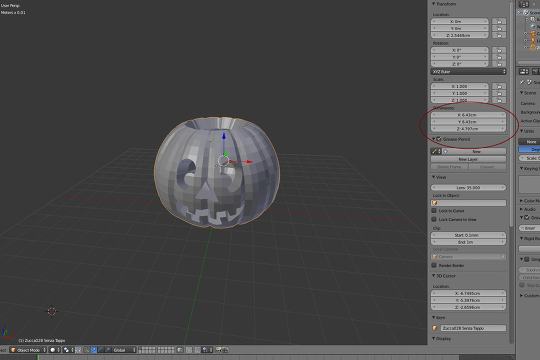Toggle the snap magnet icon
The height and width of the screenshot is (360, 540).
coord(198,350)
